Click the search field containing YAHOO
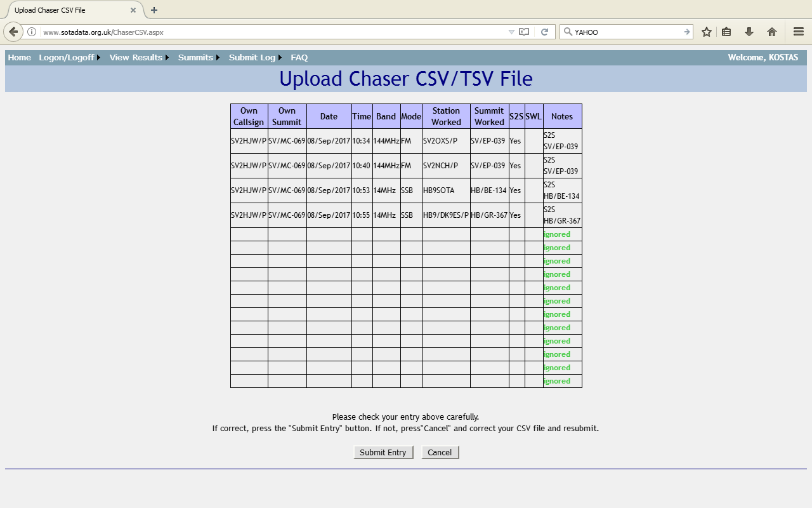 (x=625, y=32)
